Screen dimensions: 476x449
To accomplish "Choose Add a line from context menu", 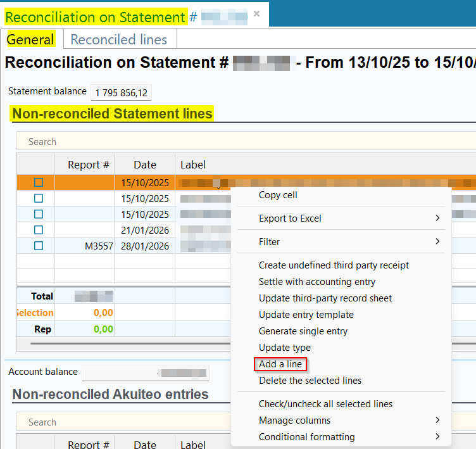I will click(x=280, y=364).
